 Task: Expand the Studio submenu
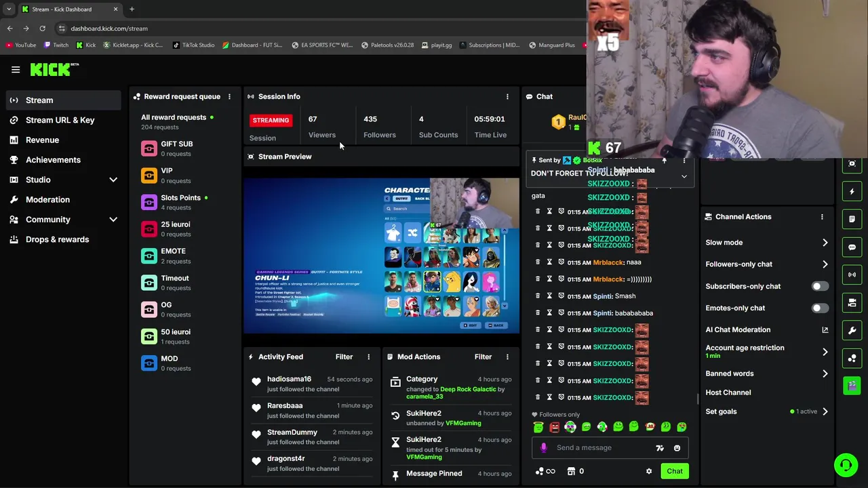click(x=113, y=180)
